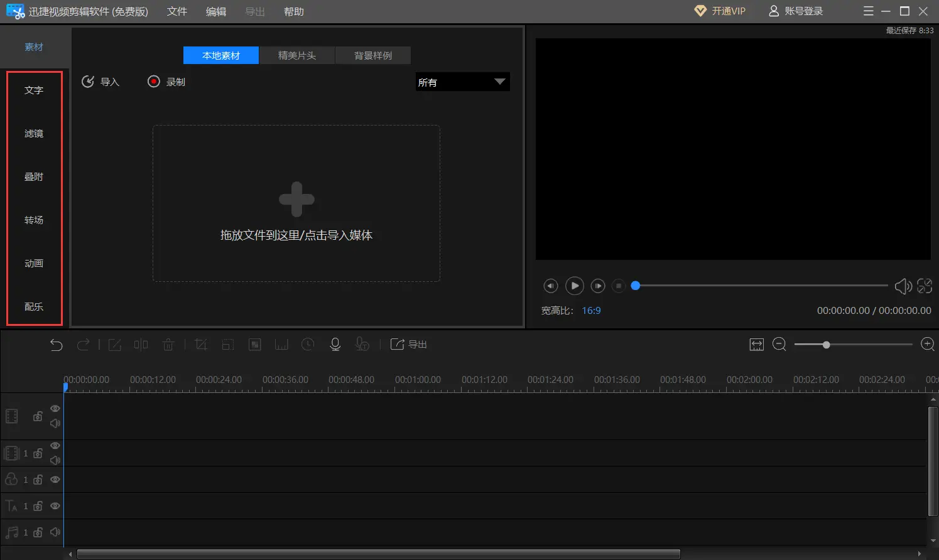Select the mosaic tool icon
This screenshot has width=939, height=560.
255,344
